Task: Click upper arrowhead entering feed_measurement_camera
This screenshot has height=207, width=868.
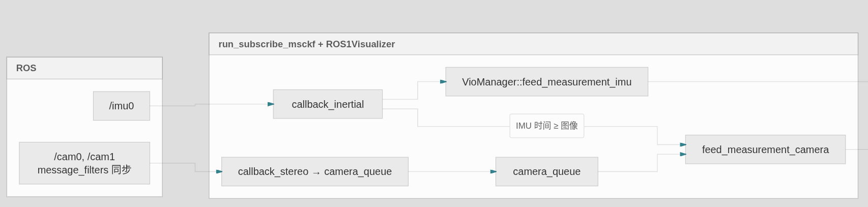Action: [x=683, y=144]
